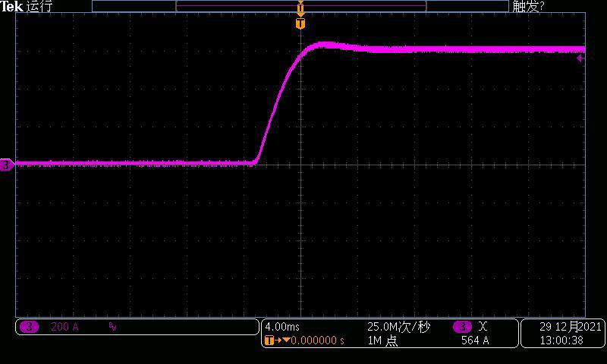
Task: Click the trigger source channel 3 badge
Action: [462, 327]
